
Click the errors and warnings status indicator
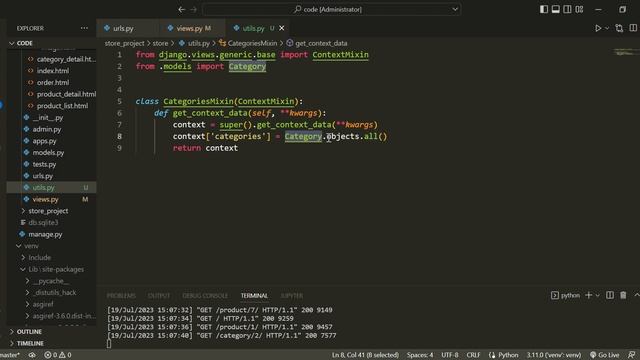point(58,355)
